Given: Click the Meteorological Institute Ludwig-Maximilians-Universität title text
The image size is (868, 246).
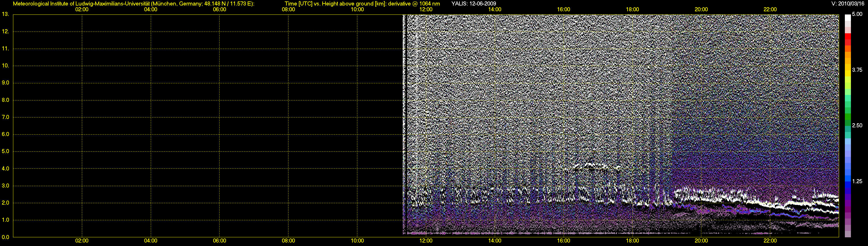Looking at the screenshot, I should (134, 4).
